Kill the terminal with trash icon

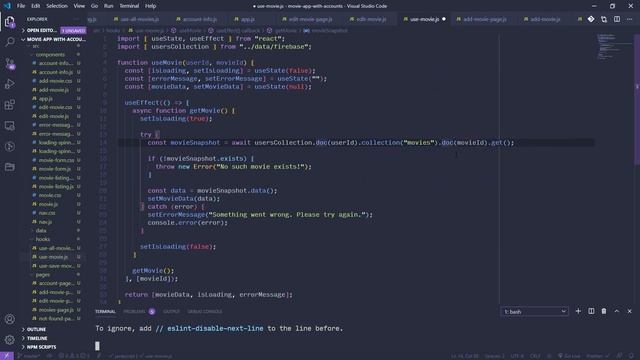604,311
